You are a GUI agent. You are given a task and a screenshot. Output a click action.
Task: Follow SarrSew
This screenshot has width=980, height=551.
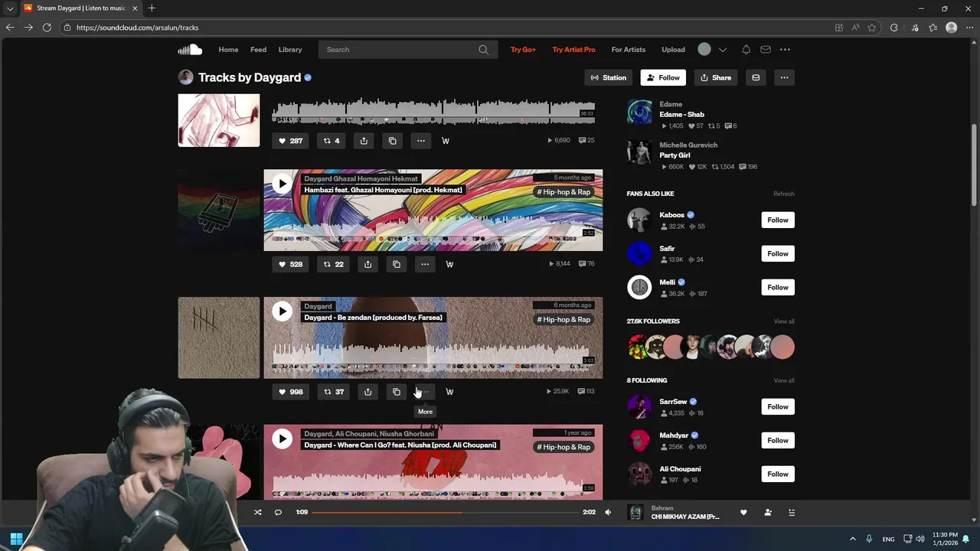click(x=778, y=407)
